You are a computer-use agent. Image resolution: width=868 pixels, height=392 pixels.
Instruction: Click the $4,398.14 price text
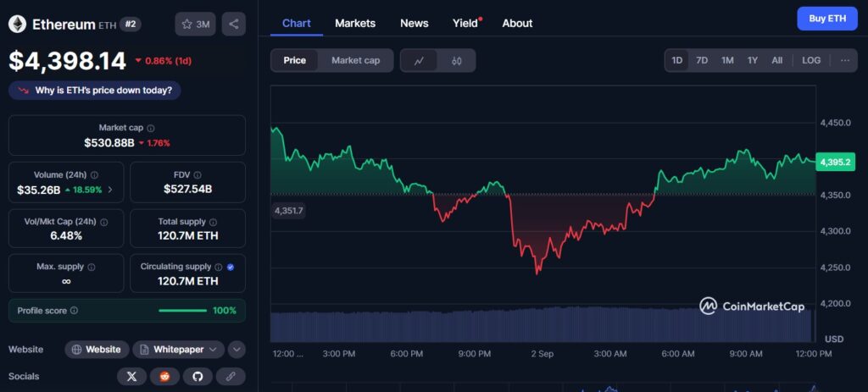68,61
